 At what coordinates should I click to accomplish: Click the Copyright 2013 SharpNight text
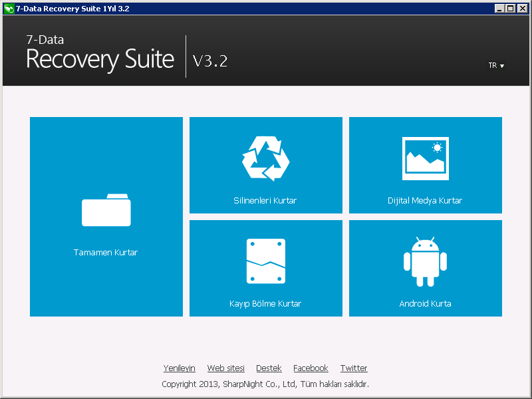pos(265,384)
